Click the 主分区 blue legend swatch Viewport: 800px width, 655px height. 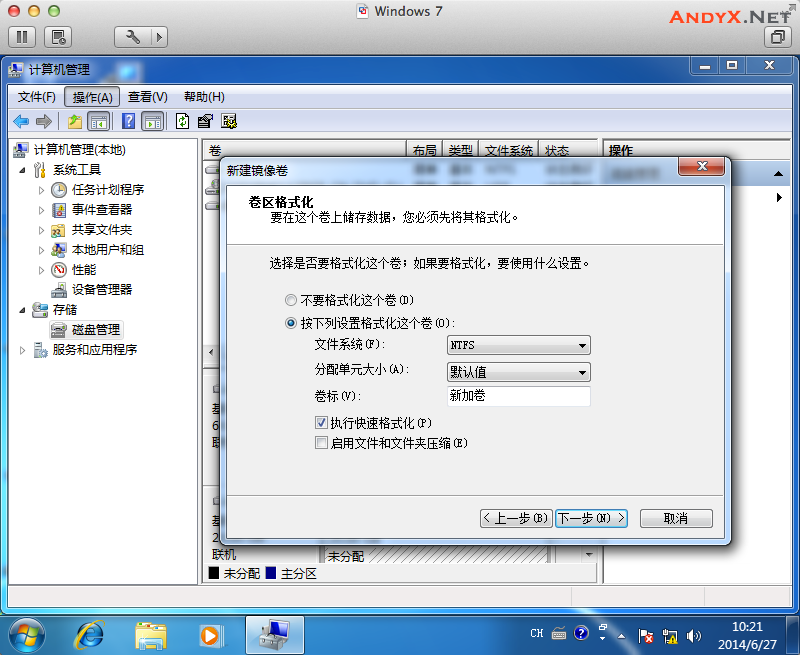(x=271, y=573)
